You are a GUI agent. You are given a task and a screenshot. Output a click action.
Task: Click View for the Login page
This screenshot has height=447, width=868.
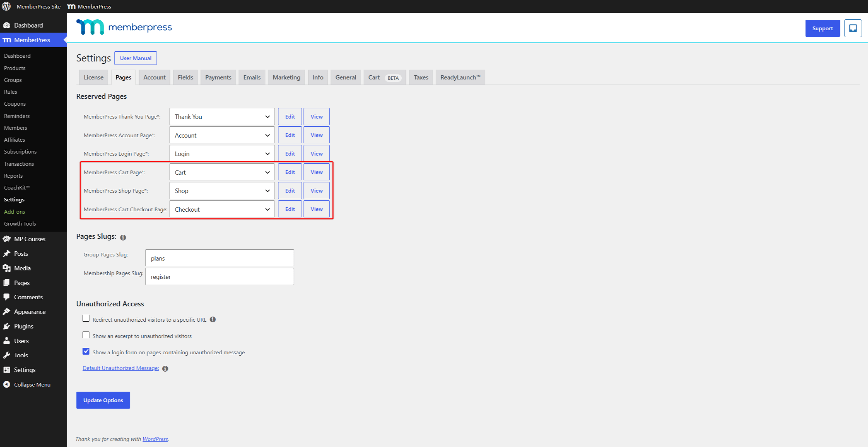pyautogui.click(x=317, y=154)
